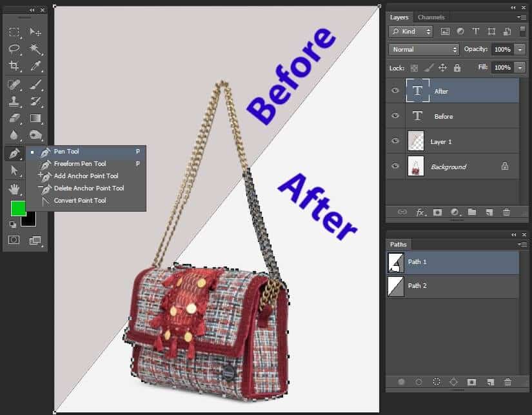The height and width of the screenshot is (415, 532).
Task: Select the Path 2 thumbnail
Action: coord(396,287)
